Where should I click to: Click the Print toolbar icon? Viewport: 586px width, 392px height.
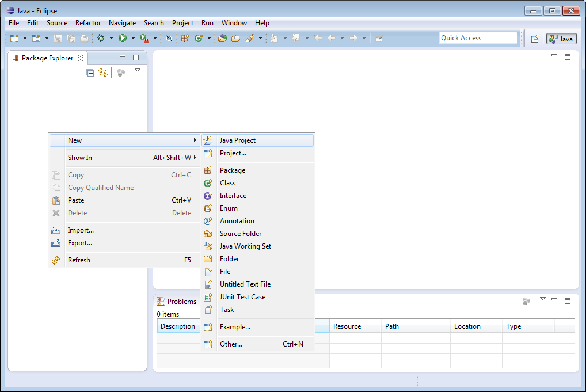point(85,38)
